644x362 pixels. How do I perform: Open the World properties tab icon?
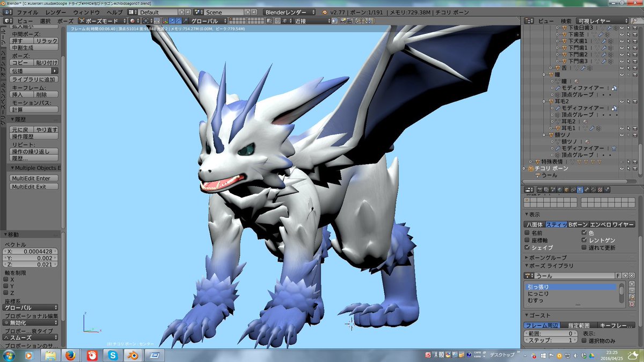tap(560, 190)
